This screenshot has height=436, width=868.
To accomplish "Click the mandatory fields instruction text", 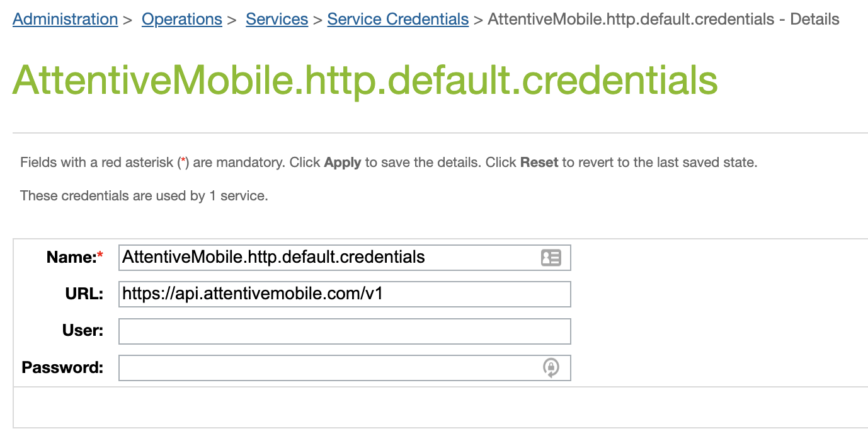I will [x=388, y=162].
